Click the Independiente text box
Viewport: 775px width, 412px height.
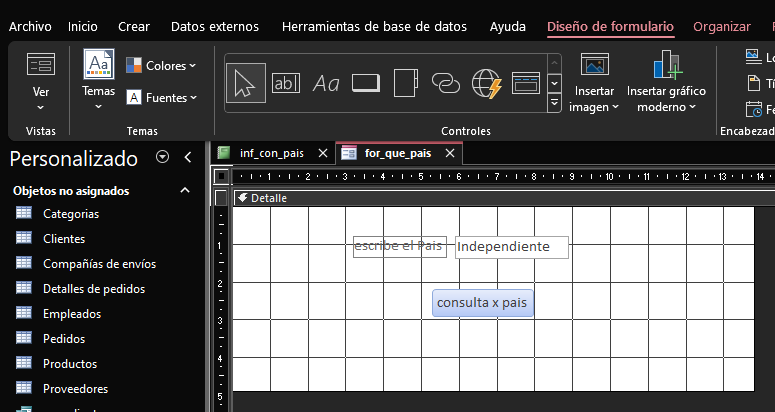(x=511, y=247)
